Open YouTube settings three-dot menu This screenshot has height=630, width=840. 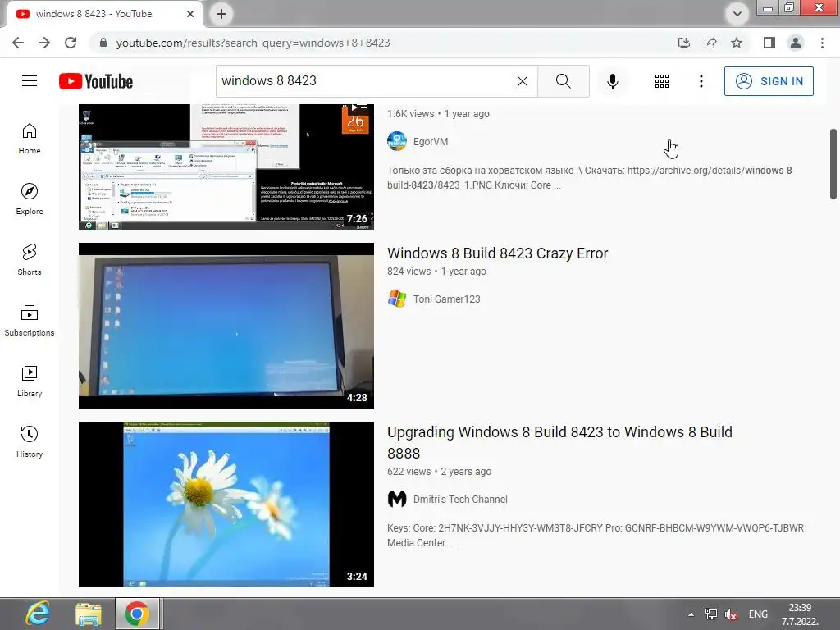[x=701, y=81]
